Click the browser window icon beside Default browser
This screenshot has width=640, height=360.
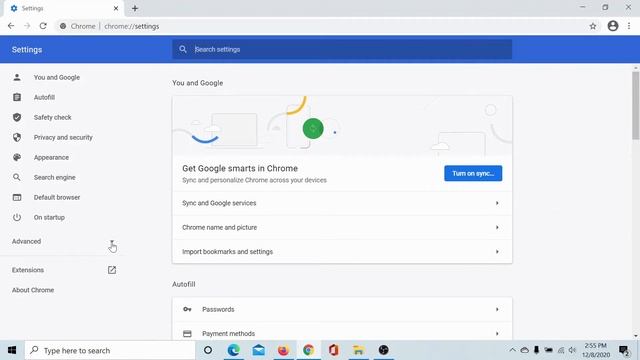click(17, 197)
